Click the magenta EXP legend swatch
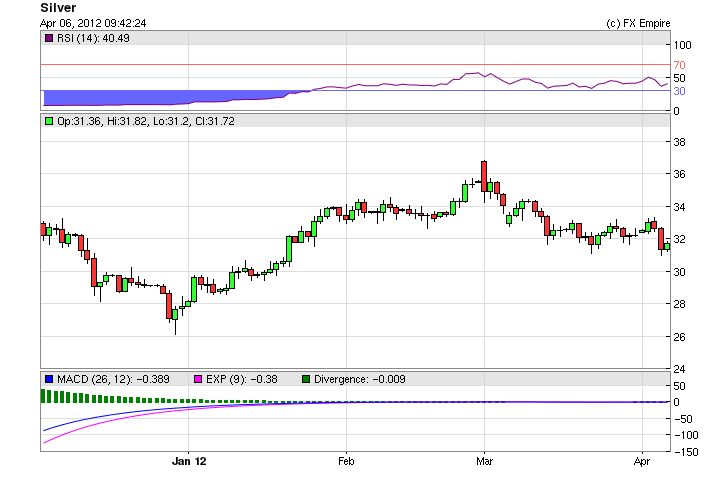The width and height of the screenshot is (710, 487). click(x=198, y=379)
